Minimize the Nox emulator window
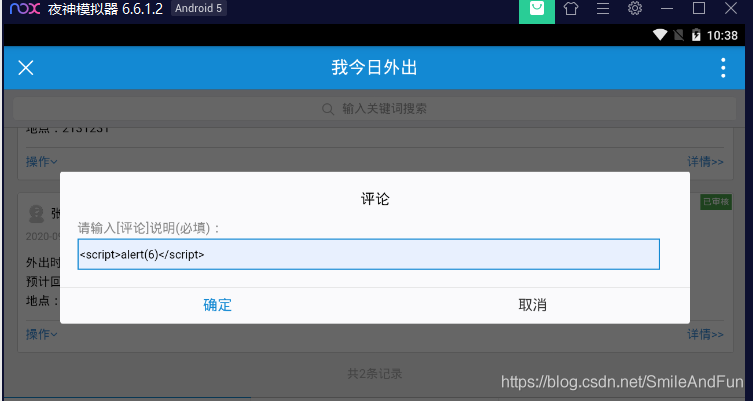Image resolution: width=753 pixels, height=401 pixels. point(667,9)
